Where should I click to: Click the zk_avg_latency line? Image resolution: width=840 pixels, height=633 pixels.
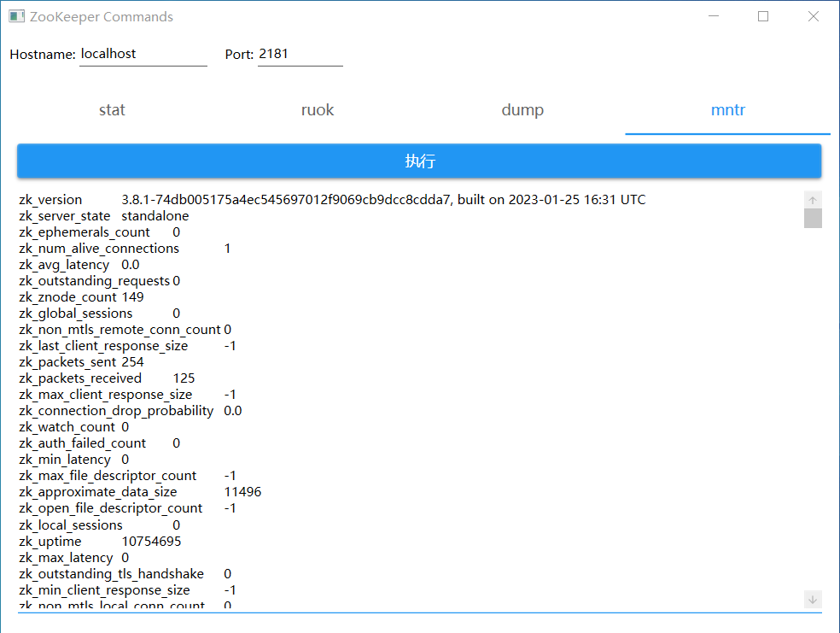[79, 265]
